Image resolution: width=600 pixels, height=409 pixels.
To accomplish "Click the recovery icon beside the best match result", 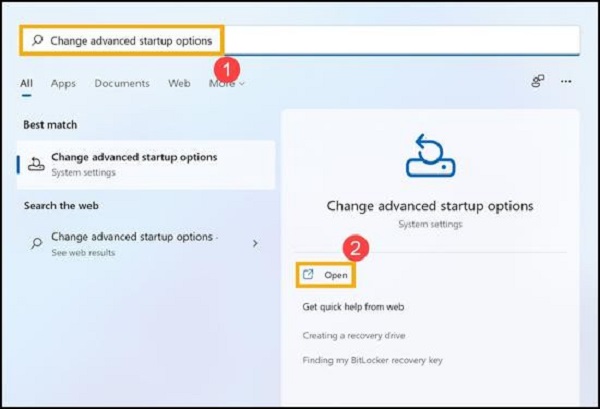I will (36, 164).
